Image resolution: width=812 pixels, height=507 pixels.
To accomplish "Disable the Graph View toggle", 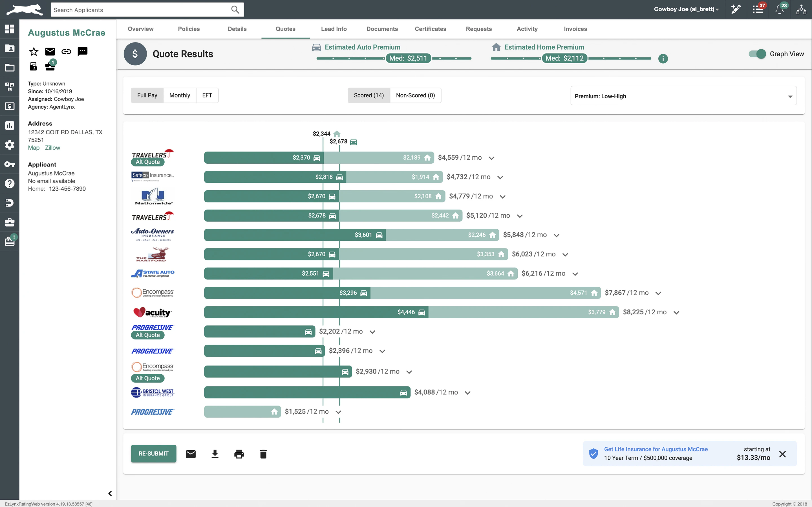I will point(757,54).
